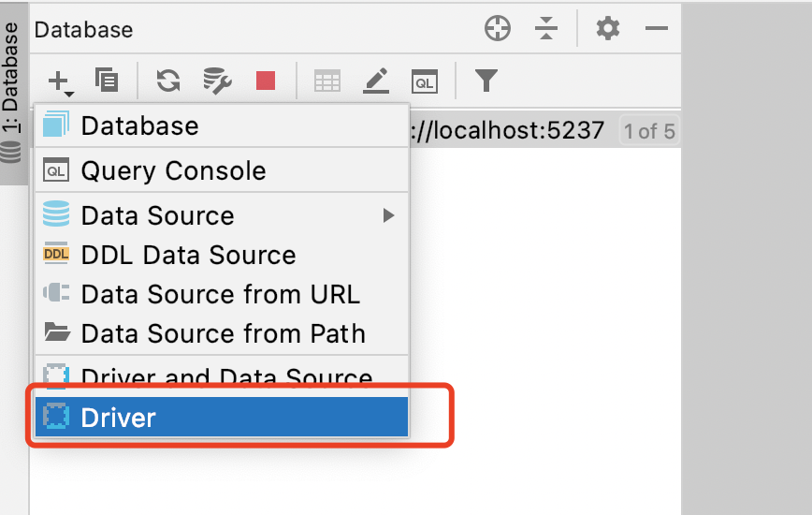Screen dimensions: 812x515
Task: Click the Edit Source pencil icon
Action: 376,81
